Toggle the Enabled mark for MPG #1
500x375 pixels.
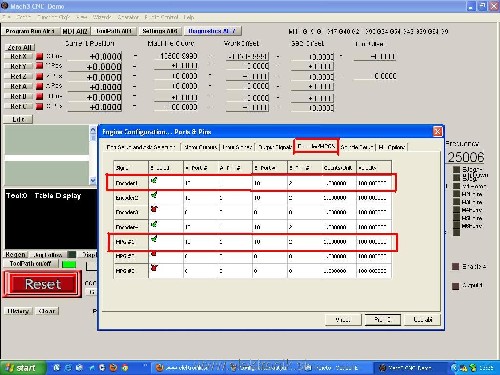click(x=154, y=239)
